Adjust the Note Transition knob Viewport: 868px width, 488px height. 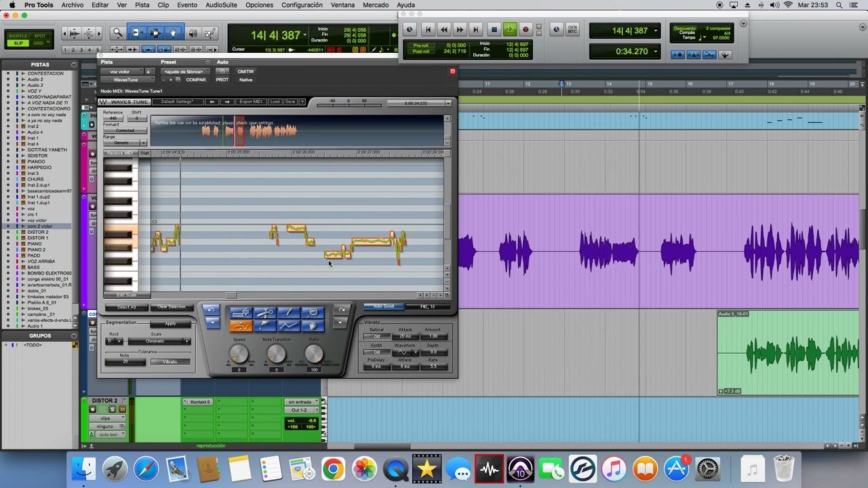(x=276, y=353)
